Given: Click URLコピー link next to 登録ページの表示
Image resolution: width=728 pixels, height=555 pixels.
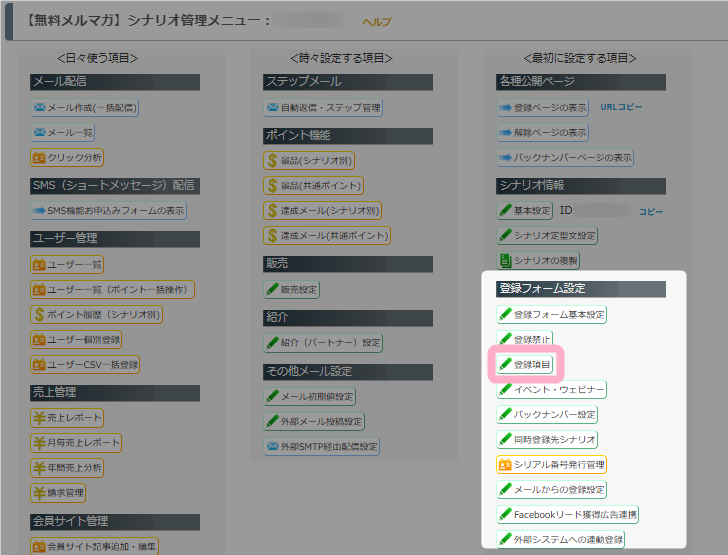Looking at the screenshot, I should click(x=621, y=107).
